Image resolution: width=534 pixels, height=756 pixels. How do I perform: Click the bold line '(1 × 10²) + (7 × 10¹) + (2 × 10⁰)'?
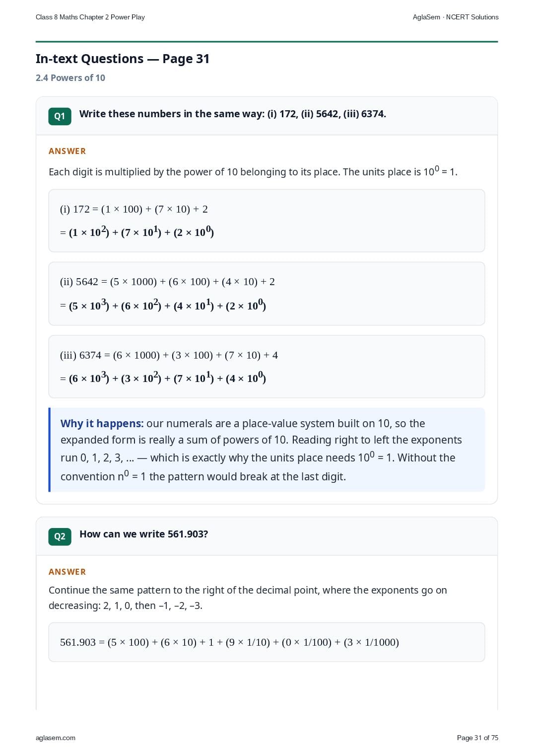point(141,232)
